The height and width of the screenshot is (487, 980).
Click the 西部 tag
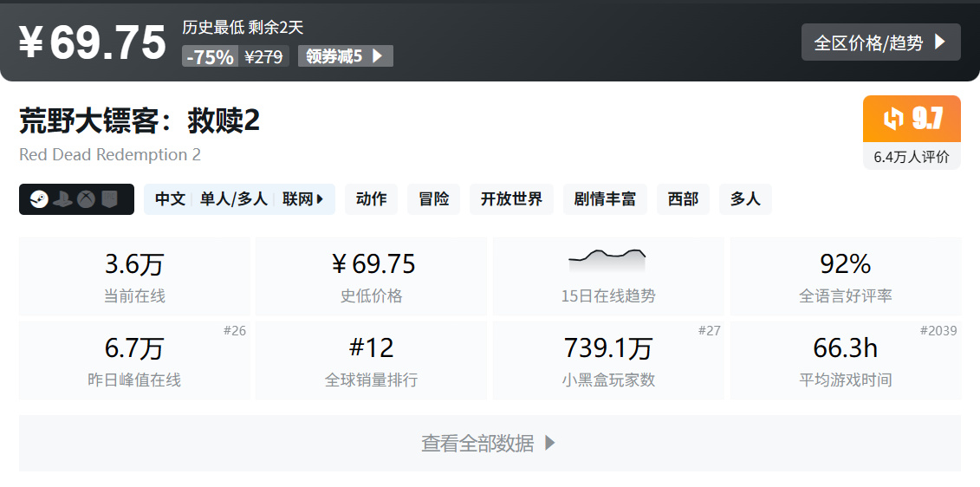683,199
